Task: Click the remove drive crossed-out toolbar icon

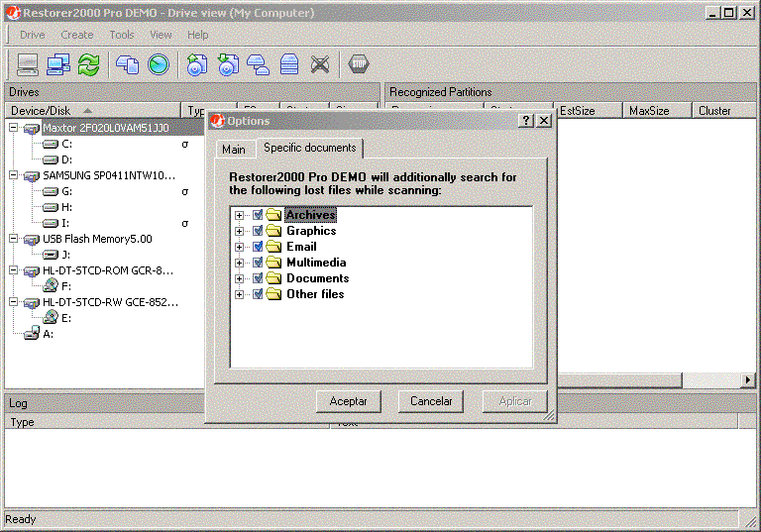Action: point(320,64)
